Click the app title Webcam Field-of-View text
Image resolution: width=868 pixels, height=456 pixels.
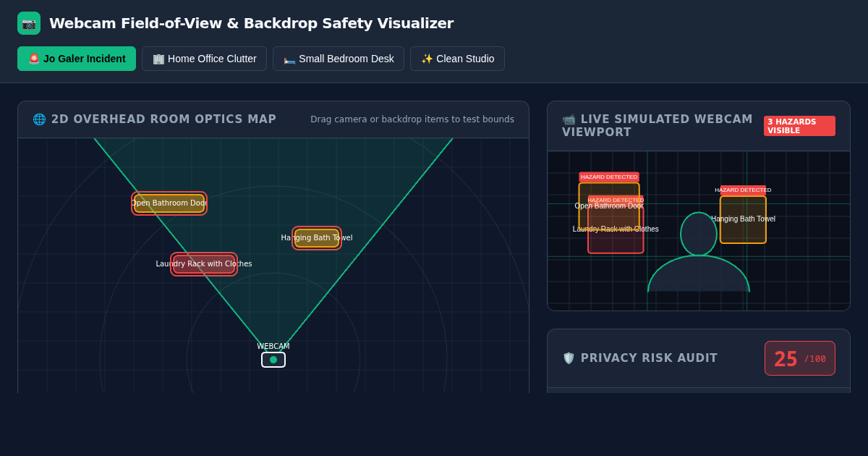pyautogui.click(x=251, y=23)
